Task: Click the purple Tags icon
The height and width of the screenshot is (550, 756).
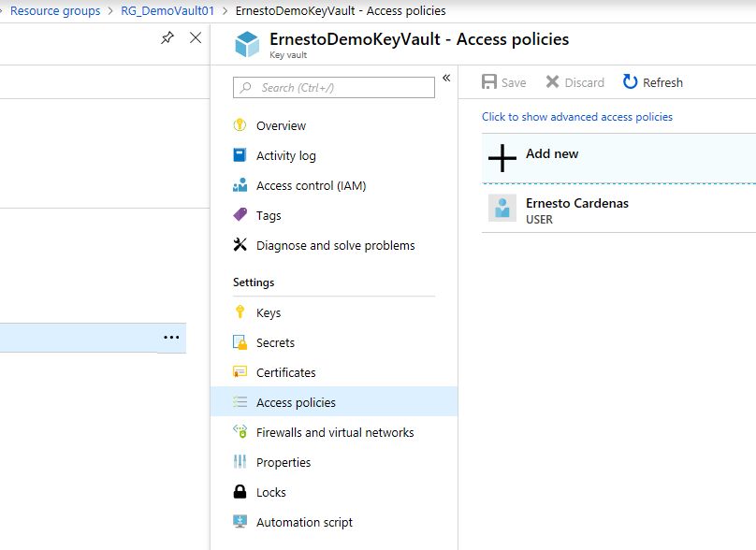Action: pos(240,214)
